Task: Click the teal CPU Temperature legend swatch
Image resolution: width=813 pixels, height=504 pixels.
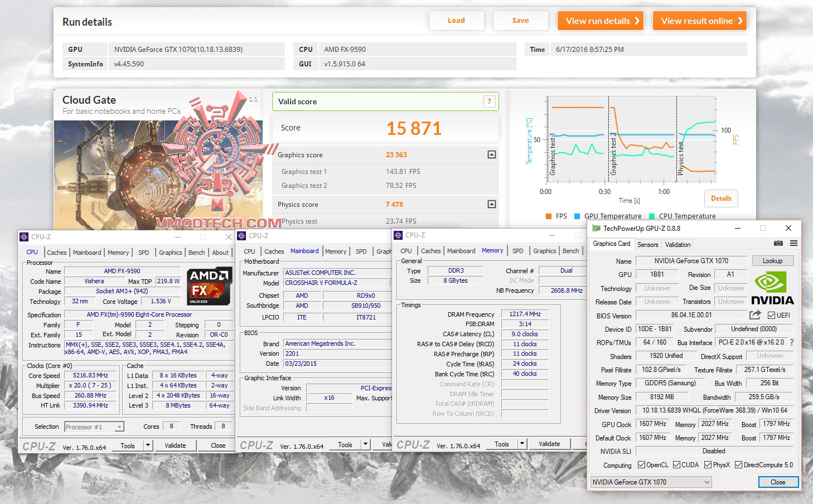Action: pos(652,216)
